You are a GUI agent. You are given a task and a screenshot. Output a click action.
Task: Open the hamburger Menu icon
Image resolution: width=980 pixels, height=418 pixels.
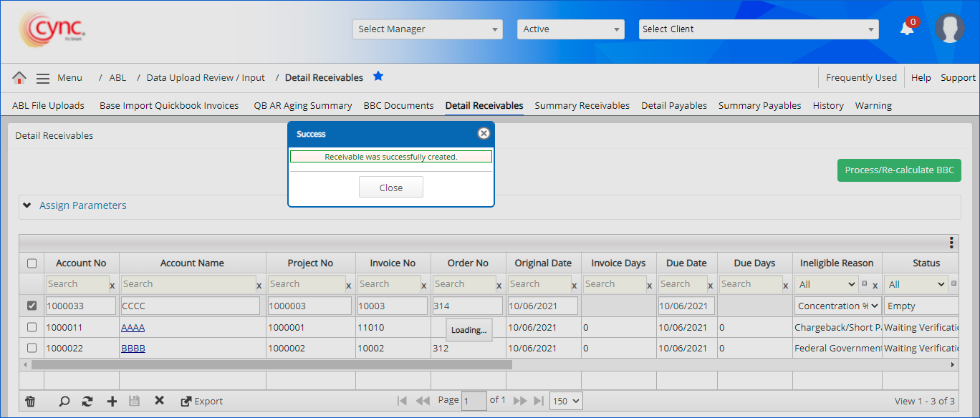tap(43, 78)
